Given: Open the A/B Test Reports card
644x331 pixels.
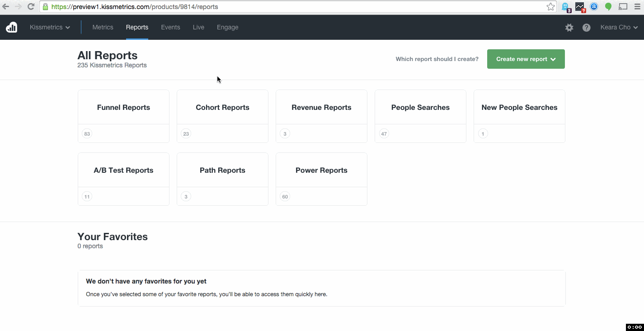Looking at the screenshot, I should [x=123, y=179].
